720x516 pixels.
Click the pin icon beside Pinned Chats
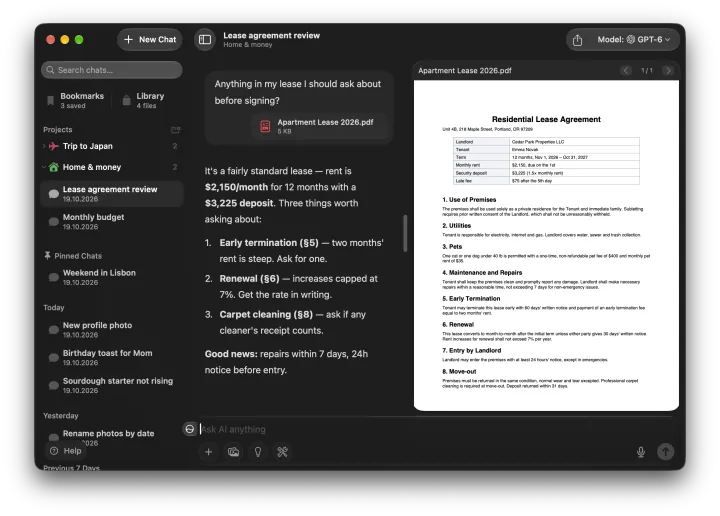point(47,256)
